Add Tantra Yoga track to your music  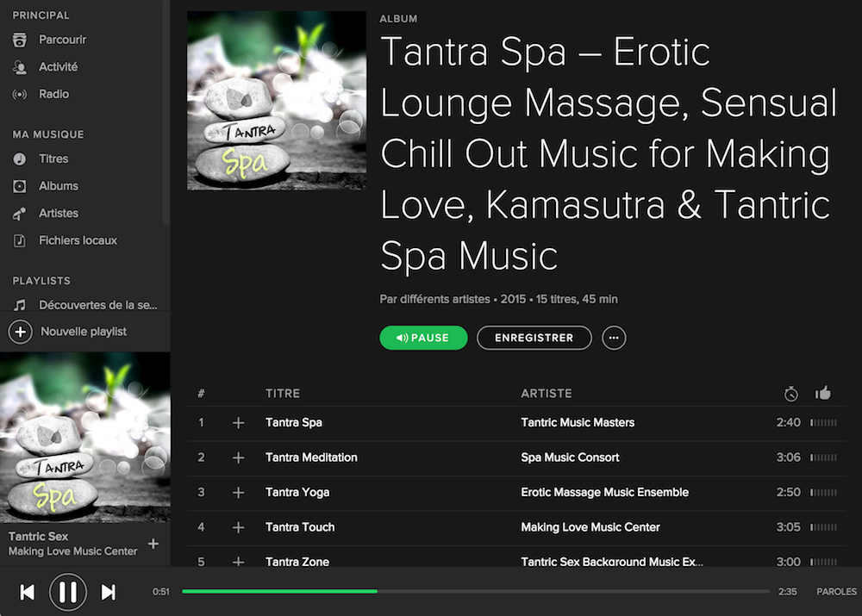pos(238,493)
